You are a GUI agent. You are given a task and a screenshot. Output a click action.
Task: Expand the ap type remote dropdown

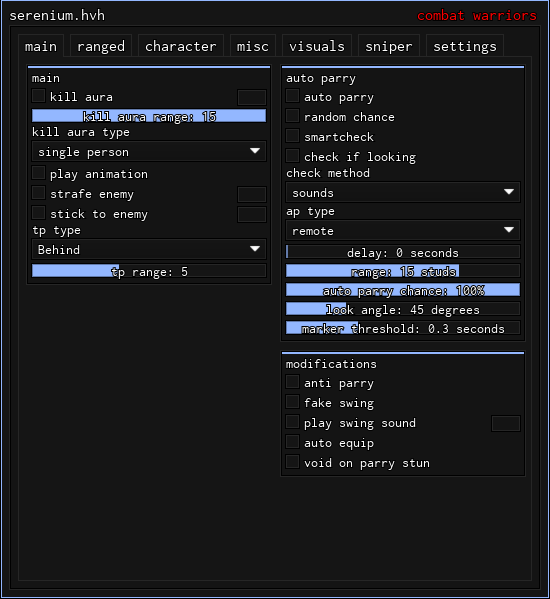(403, 230)
